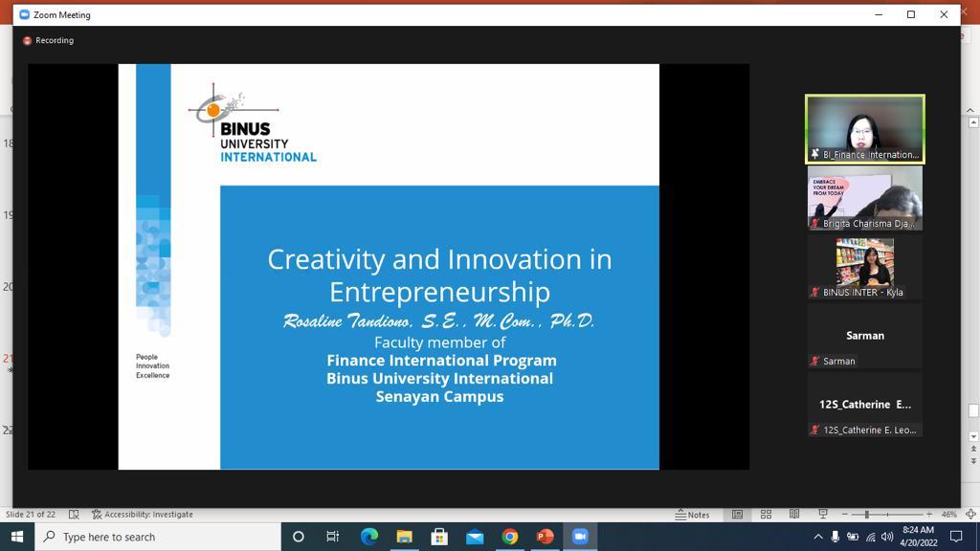
Task: Open Google Chrome from the taskbar
Action: point(510,537)
